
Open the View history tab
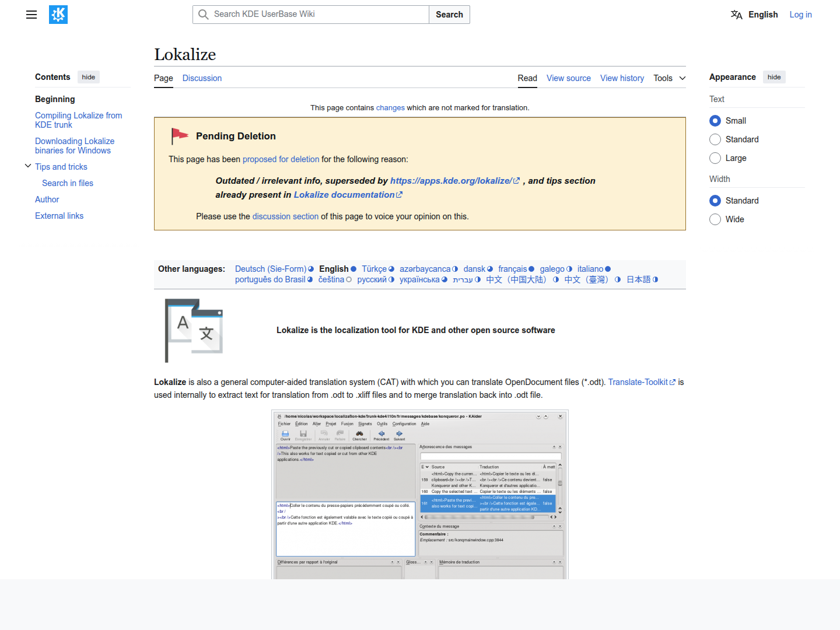click(x=622, y=78)
